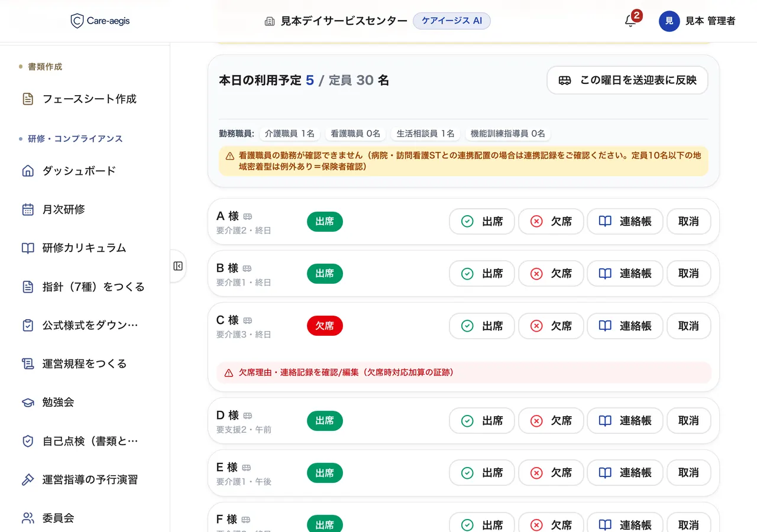Open the notification bell with 2 alerts

pyautogui.click(x=630, y=21)
